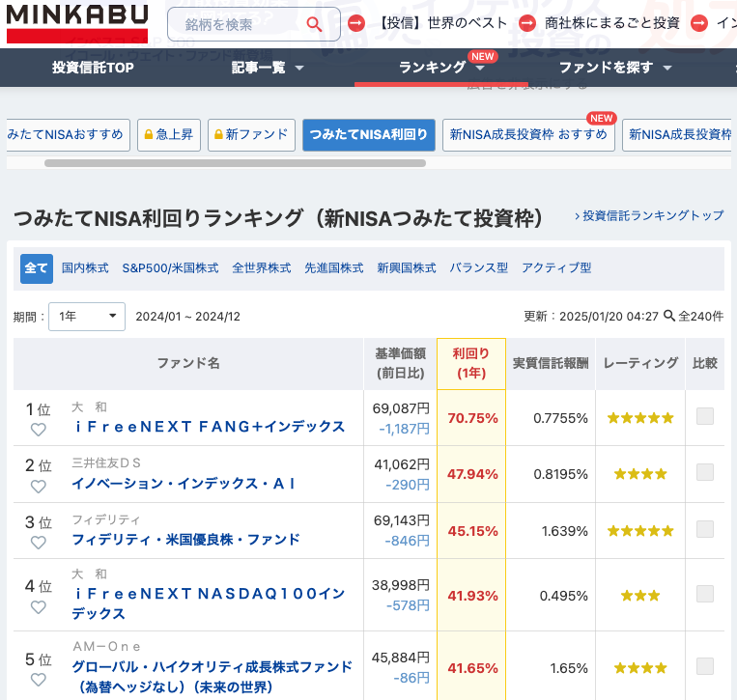This screenshot has width=737, height=700.
Task: Open 投資信託ランキングトップ link
Action: pos(649,215)
